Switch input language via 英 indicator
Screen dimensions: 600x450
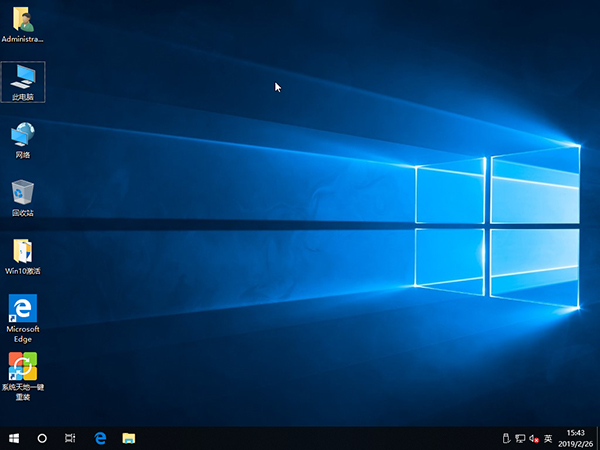(548, 438)
